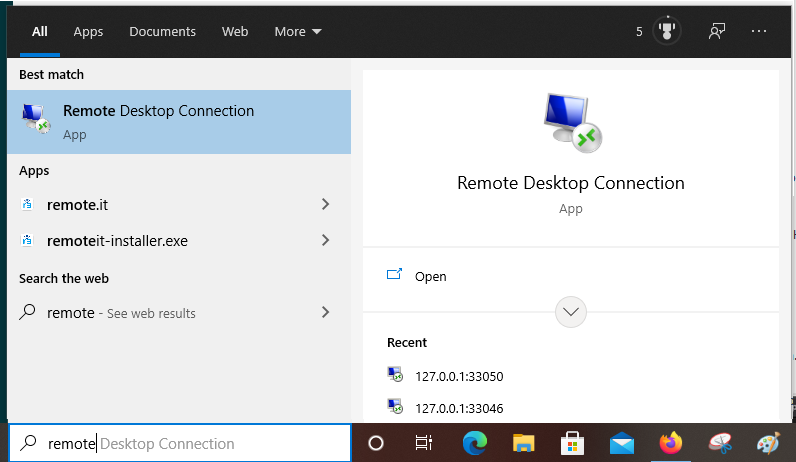Click the web search magnifier icon beside remote
796x462 pixels.
(x=27, y=312)
